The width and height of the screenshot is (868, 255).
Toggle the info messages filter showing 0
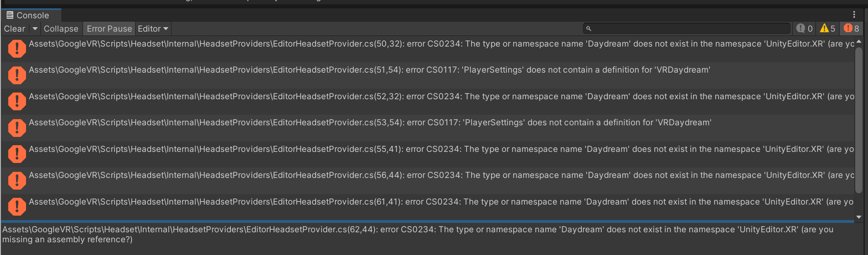804,28
